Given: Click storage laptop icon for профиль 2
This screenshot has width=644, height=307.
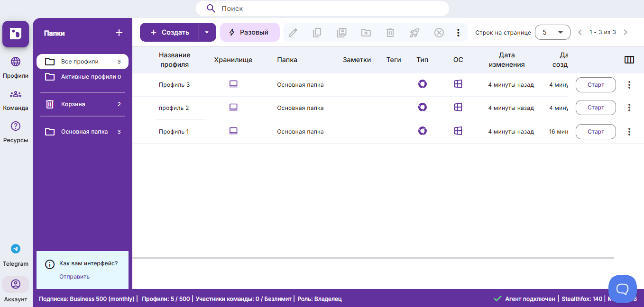Looking at the screenshot, I should [x=233, y=107].
